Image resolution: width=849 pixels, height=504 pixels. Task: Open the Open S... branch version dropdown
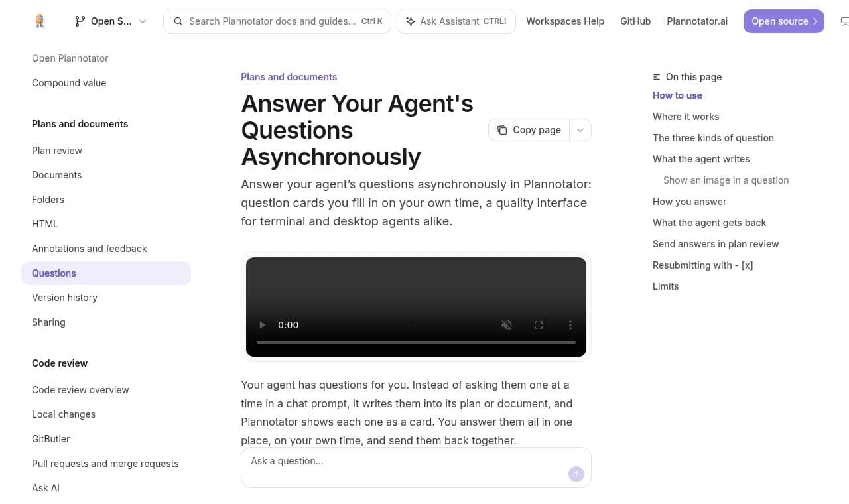click(x=111, y=21)
